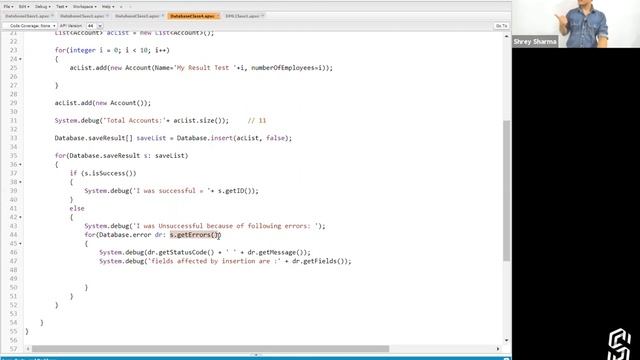The height and width of the screenshot is (360, 640).
Task: Collapse the code block at line 24
Action: click(x=20, y=59)
